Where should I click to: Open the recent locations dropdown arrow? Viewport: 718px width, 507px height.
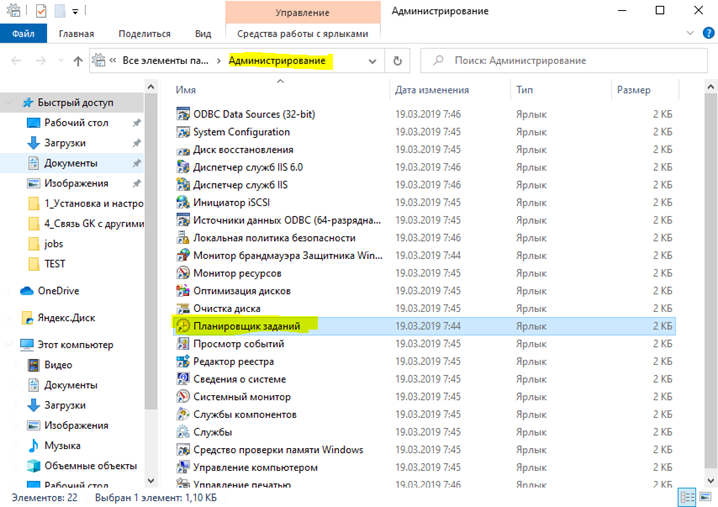pos(61,60)
